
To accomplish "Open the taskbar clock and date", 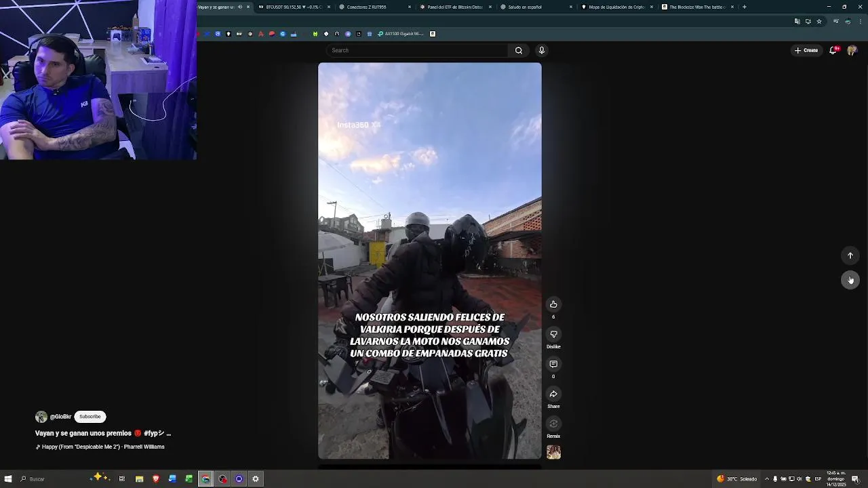I will pyautogui.click(x=836, y=479).
